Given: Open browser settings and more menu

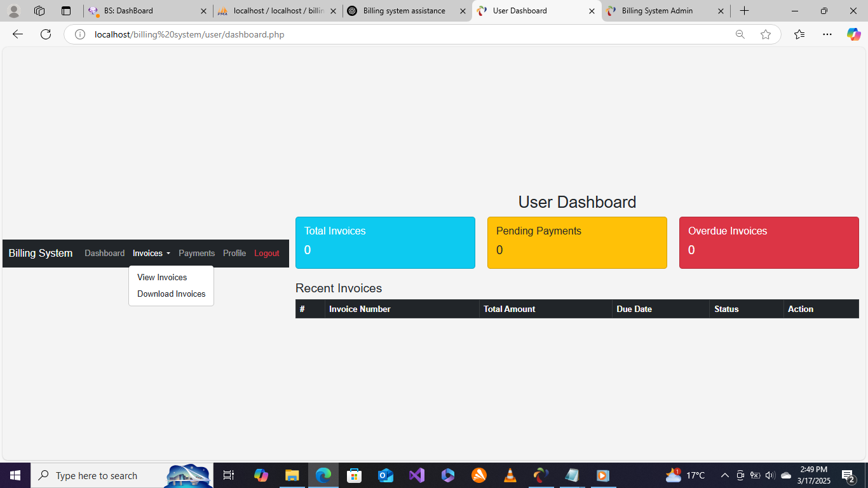Looking at the screenshot, I should tap(827, 34).
